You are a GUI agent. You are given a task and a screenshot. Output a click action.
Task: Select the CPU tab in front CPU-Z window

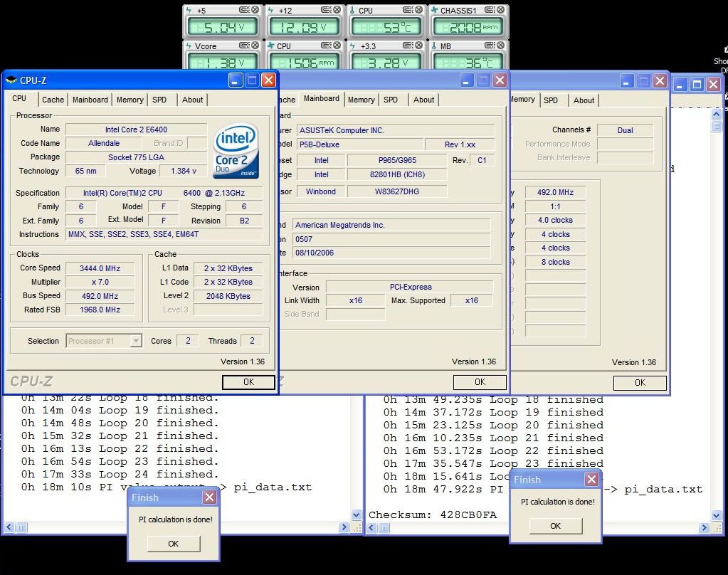[x=19, y=98]
